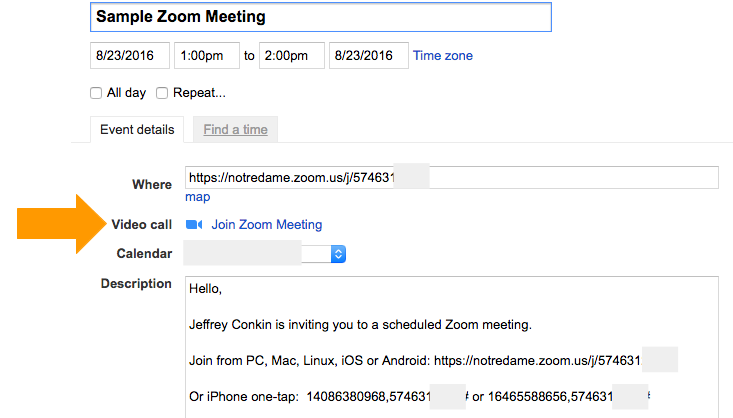Enable the All day checkbox
This screenshot has height=418, width=733.
click(96, 93)
